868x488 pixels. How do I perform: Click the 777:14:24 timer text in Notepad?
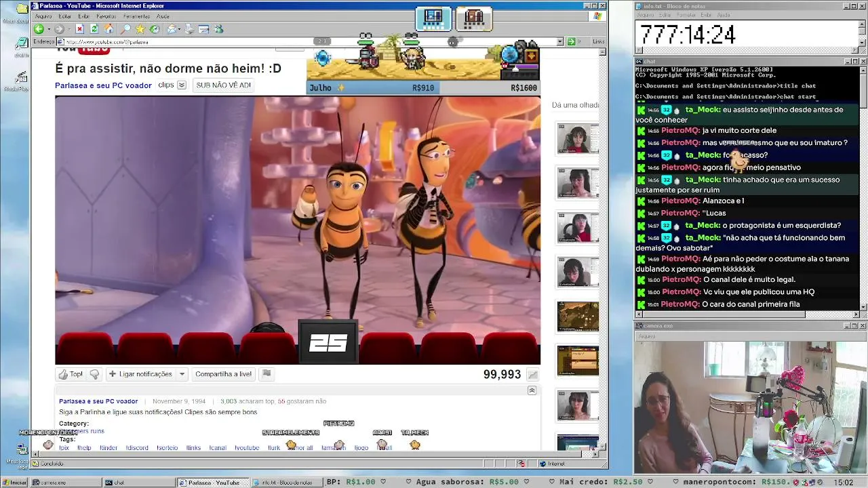point(688,35)
